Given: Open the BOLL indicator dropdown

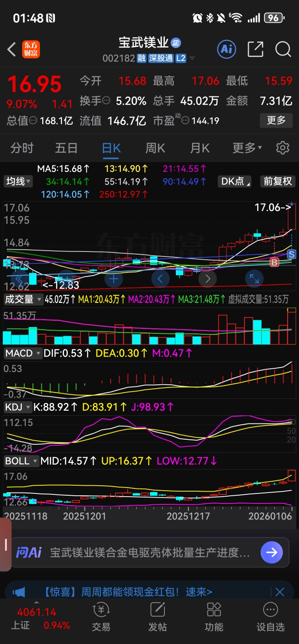Looking at the screenshot, I should pyautogui.click(x=21, y=461).
